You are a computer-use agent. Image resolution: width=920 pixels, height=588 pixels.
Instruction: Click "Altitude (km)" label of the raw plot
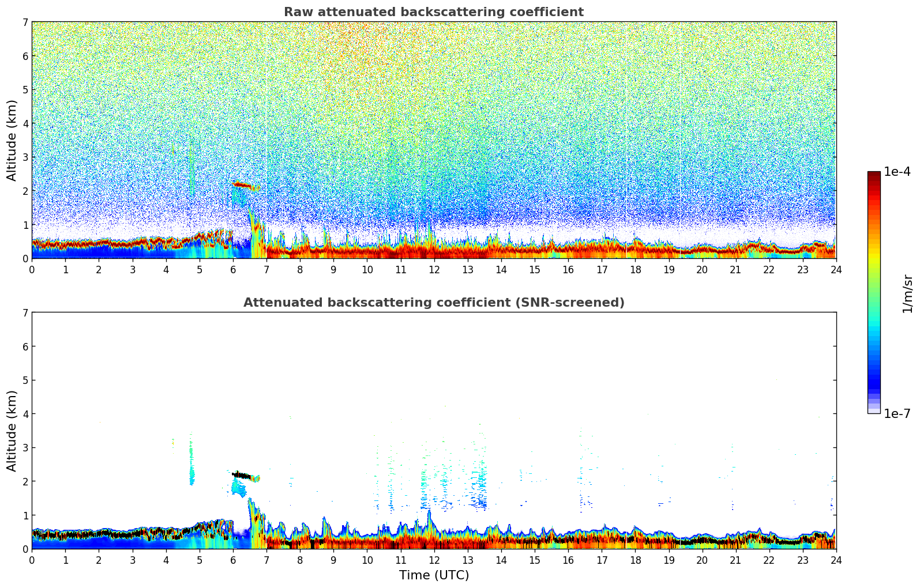(x=12, y=140)
